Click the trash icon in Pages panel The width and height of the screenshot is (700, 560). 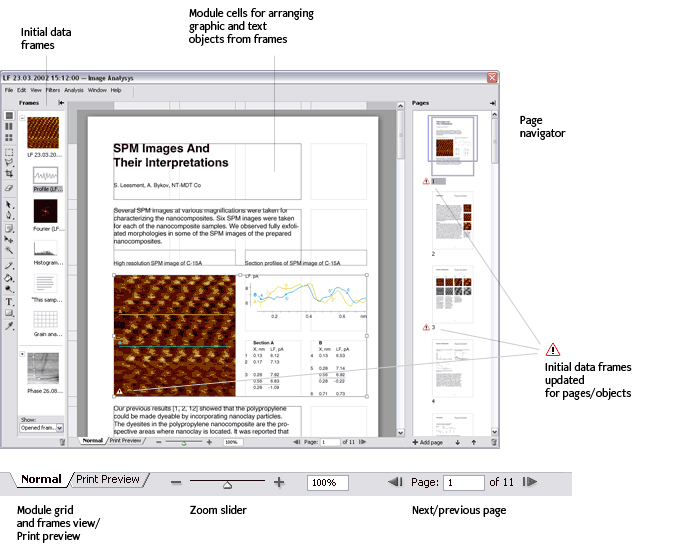coord(493,441)
